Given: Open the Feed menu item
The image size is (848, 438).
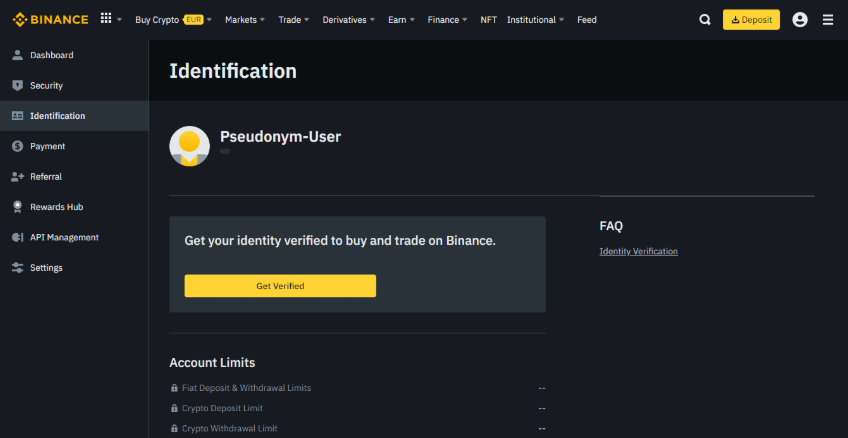Looking at the screenshot, I should click(587, 19).
